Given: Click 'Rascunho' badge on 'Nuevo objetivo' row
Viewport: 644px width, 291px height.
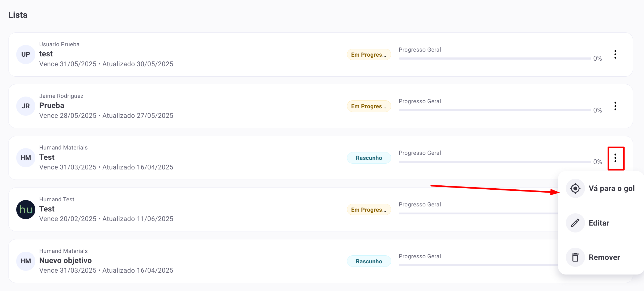Looking at the screenshot, I should (369, 261).
